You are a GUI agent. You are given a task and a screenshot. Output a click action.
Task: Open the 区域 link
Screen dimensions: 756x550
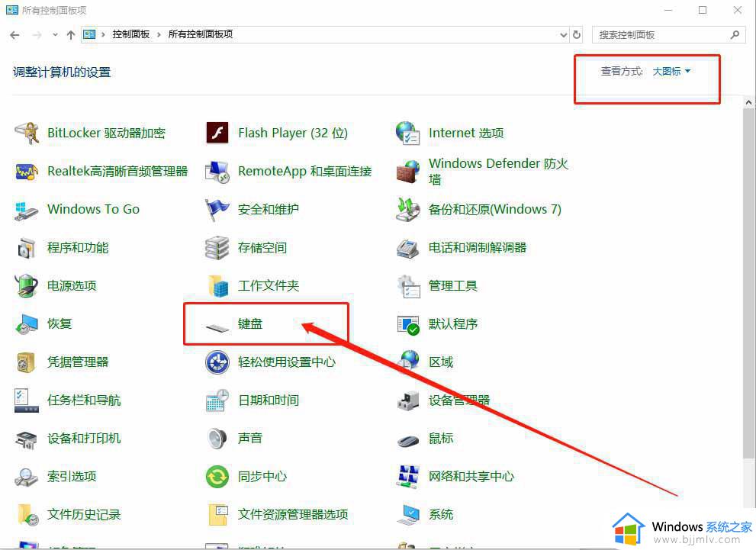pos(441,362)
